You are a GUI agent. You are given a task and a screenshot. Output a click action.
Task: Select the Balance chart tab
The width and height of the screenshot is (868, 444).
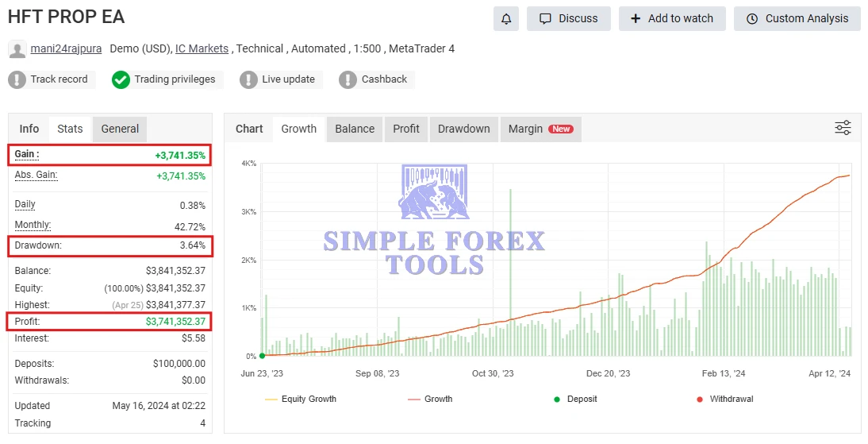(355, 129)
